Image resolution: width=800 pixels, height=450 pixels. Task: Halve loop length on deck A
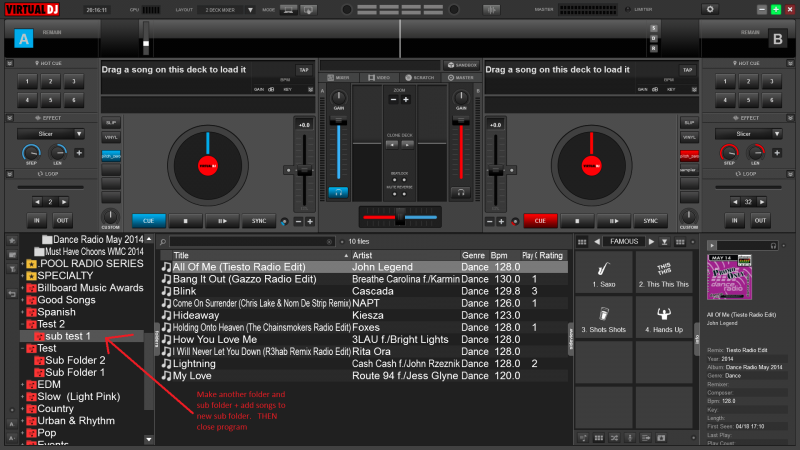(37, 202)
